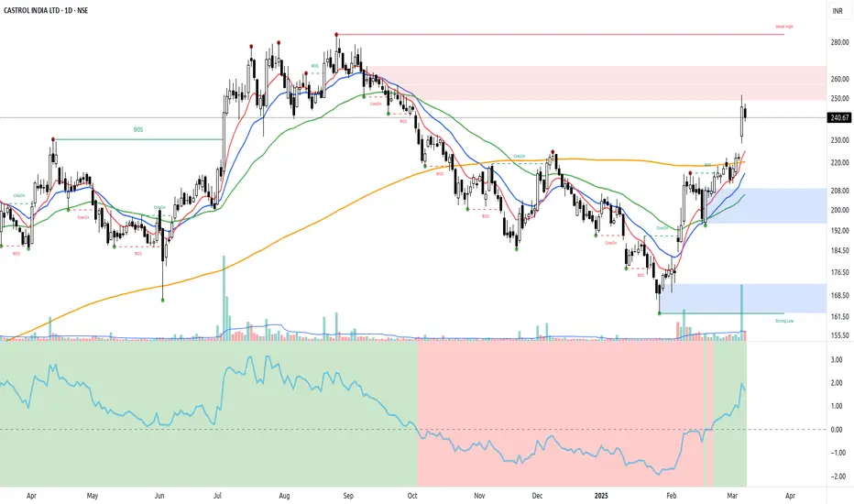Select the green Strong Low horizontal line
The height and width of the screenshot is (504, 854).
coord(722,313)
